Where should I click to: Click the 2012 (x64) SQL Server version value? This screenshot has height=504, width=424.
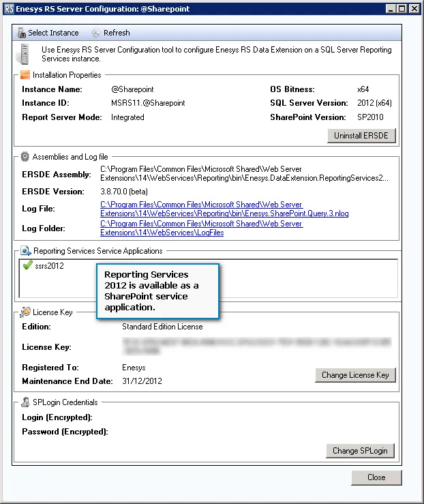tap(374, 103)
